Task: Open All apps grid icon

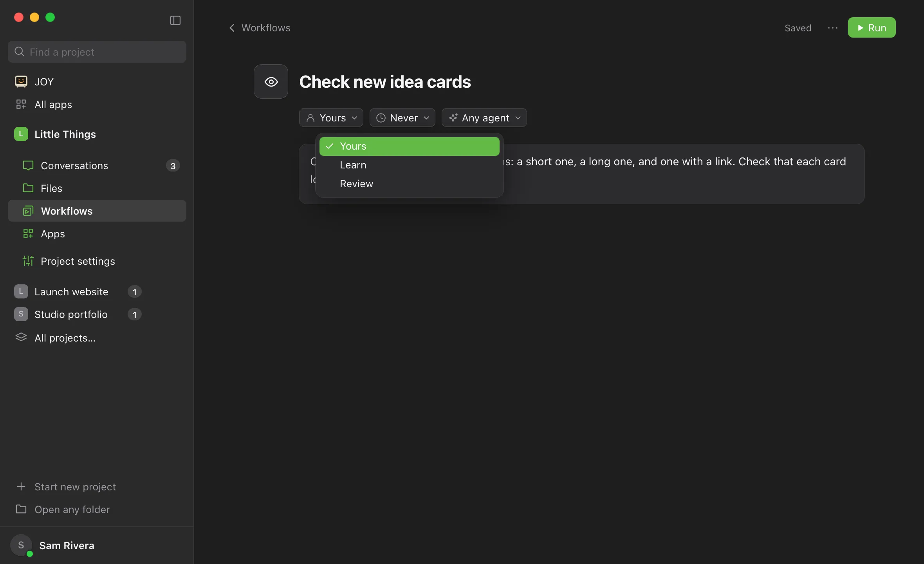Action: pos(21,104)
